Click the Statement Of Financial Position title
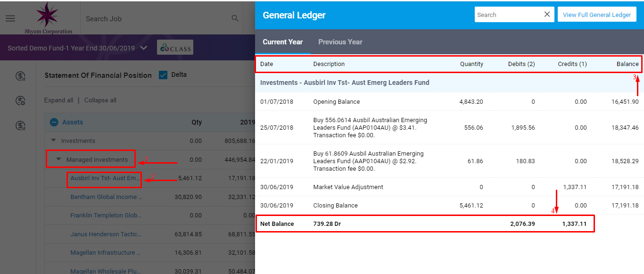Image resolution: width=644 pixels, height=274 pixels. point(98,75)
